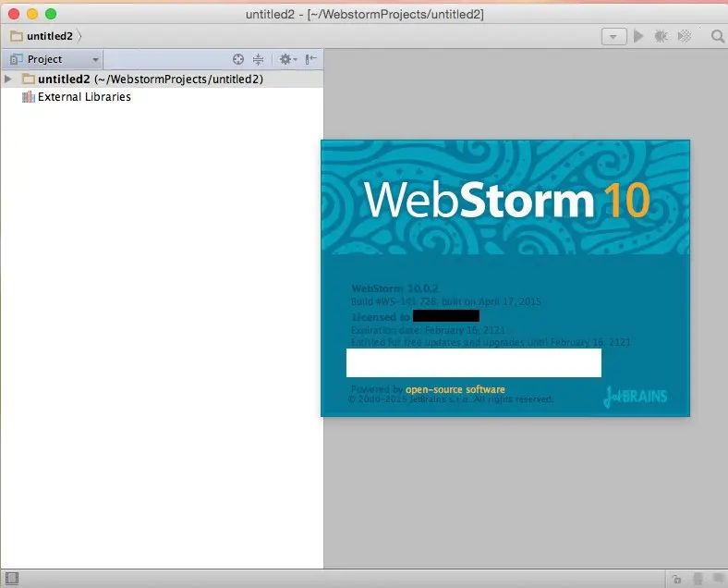Open Project panel gear settings
This screenshot has height=588, width=728.
click(288, 59)
